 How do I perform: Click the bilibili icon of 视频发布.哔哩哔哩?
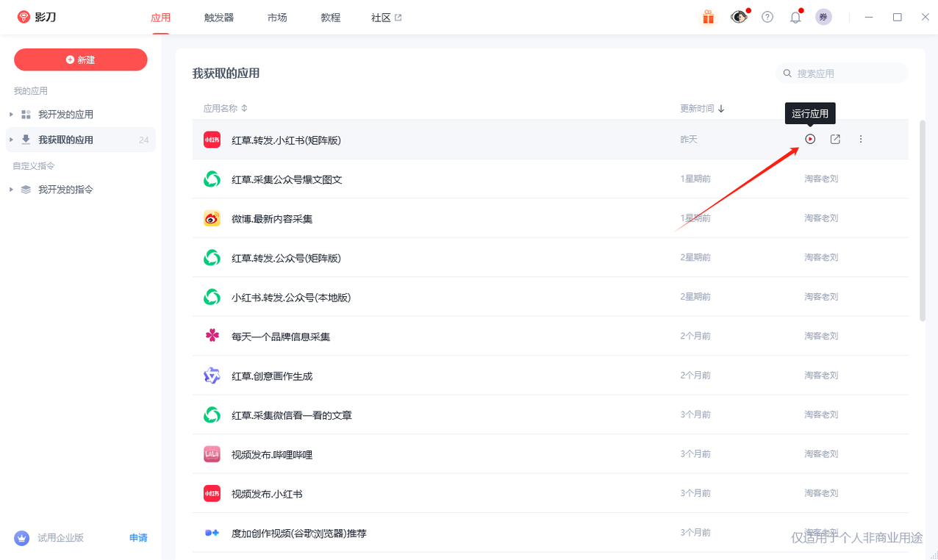[x=212, y=454]
